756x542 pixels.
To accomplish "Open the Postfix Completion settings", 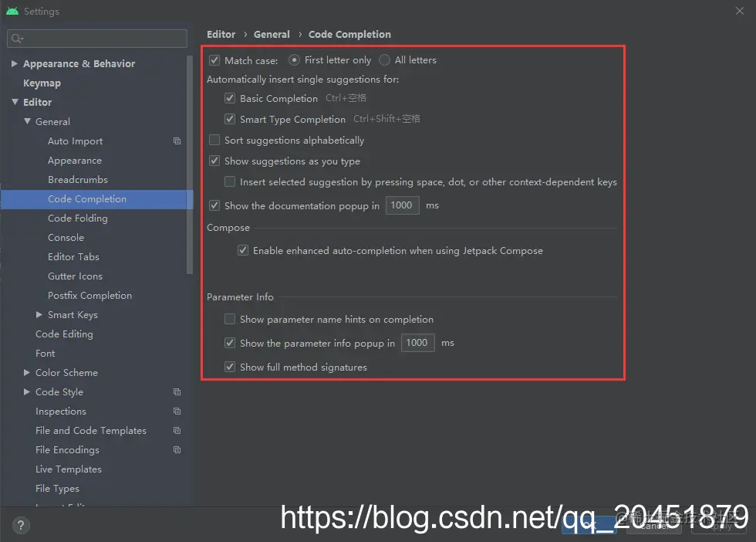I will point(89,296).
